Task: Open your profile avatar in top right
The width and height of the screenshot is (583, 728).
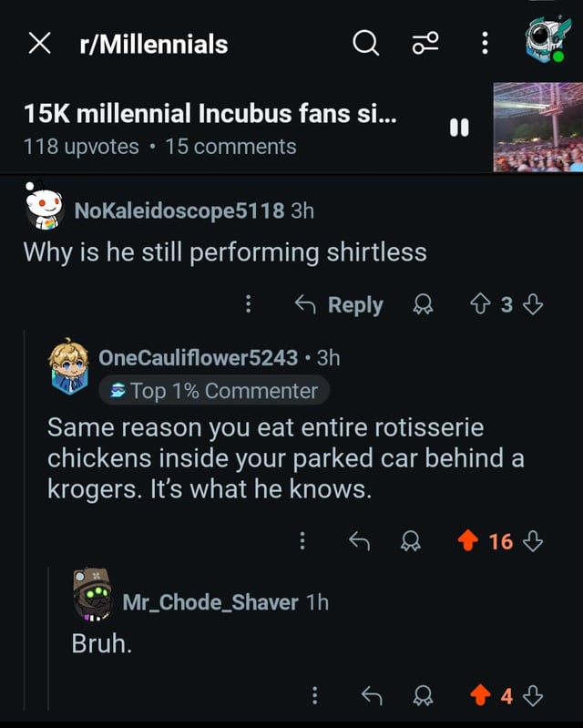Action: pos(546,40)
